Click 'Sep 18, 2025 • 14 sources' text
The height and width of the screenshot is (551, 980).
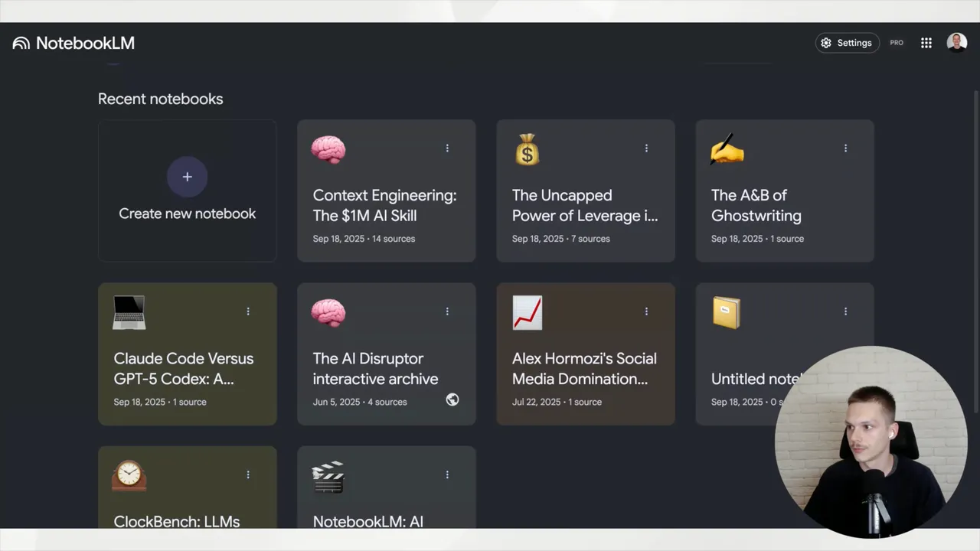(x=364, y=239)
